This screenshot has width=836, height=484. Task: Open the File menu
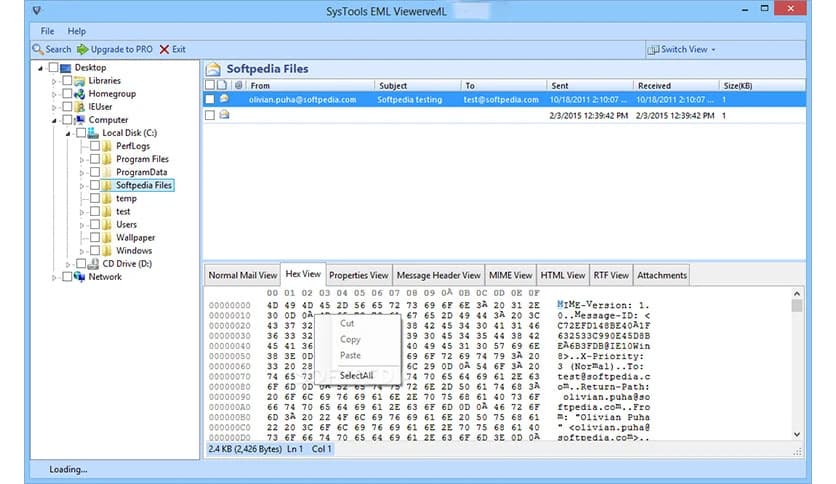(x=47, y=31)
